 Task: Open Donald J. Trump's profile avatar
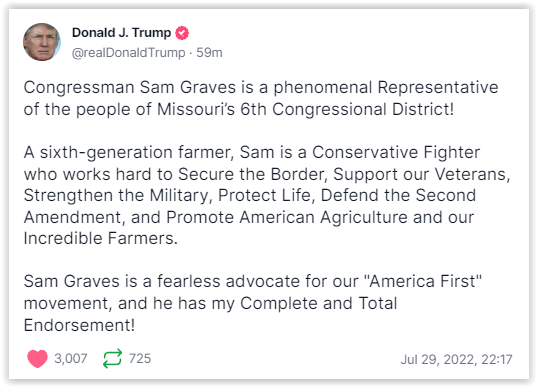42,42
